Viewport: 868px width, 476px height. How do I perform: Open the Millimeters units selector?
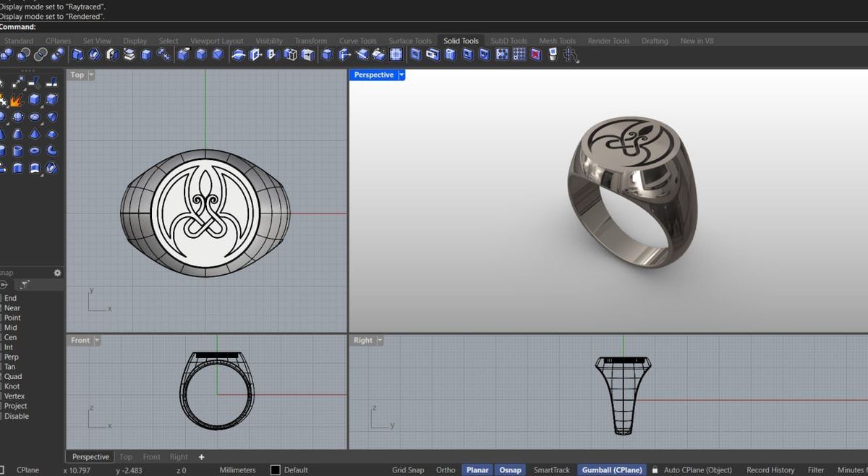click(237, 470)
